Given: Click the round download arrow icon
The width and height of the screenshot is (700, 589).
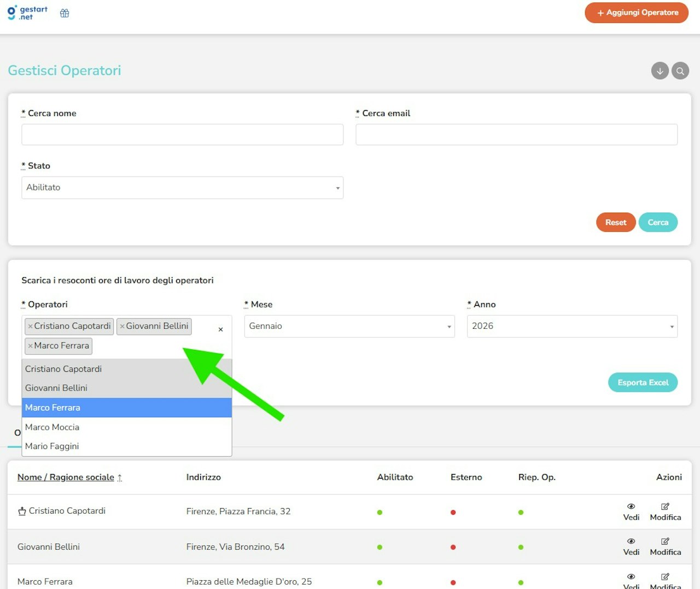Looking at the screenshot, I should (x=660, y=71).
